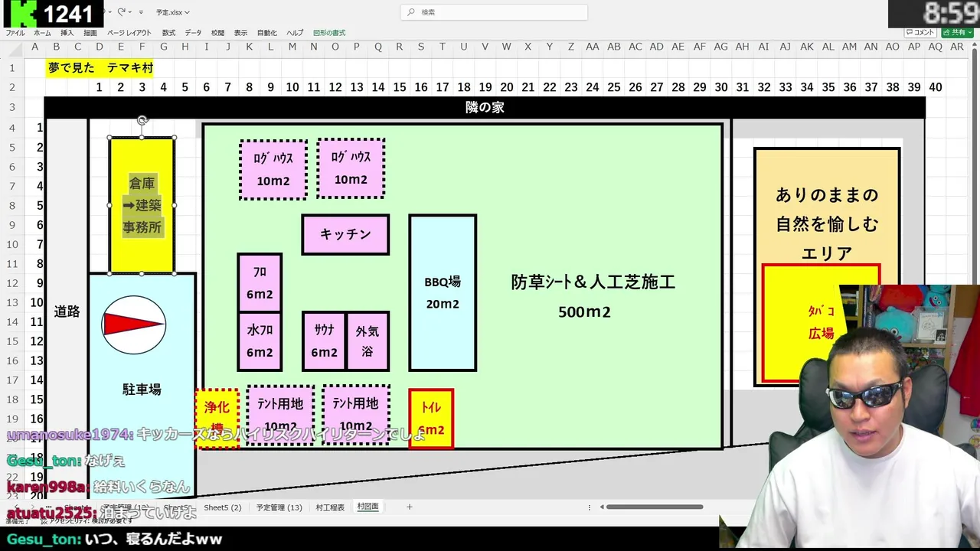Click the rotation handle above the yellow shape
The image size is (980, 551).
[142, 120]
